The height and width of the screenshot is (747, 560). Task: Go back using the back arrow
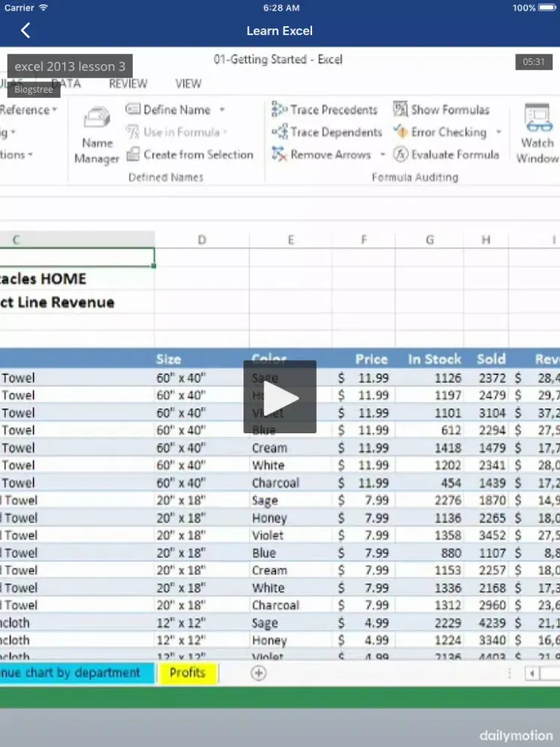click(25, 31)
